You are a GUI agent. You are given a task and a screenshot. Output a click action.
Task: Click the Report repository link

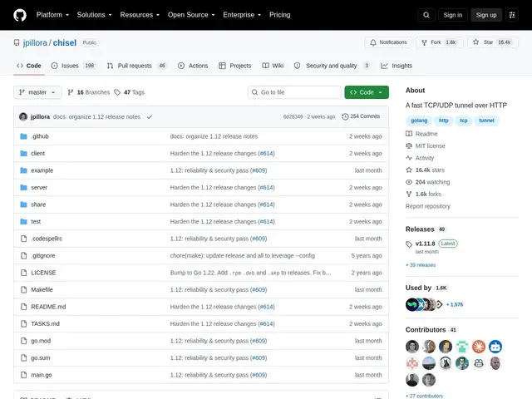click(428, 206)
